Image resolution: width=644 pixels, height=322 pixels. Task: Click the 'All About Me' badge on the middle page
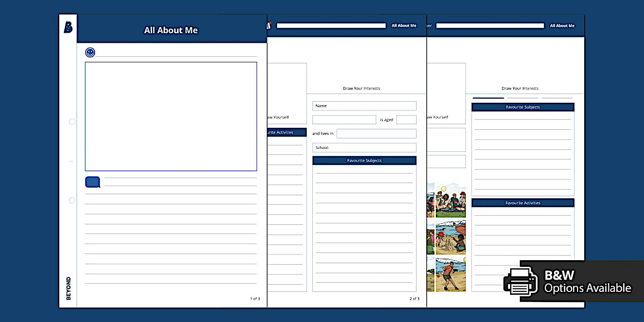click(404, 25)
